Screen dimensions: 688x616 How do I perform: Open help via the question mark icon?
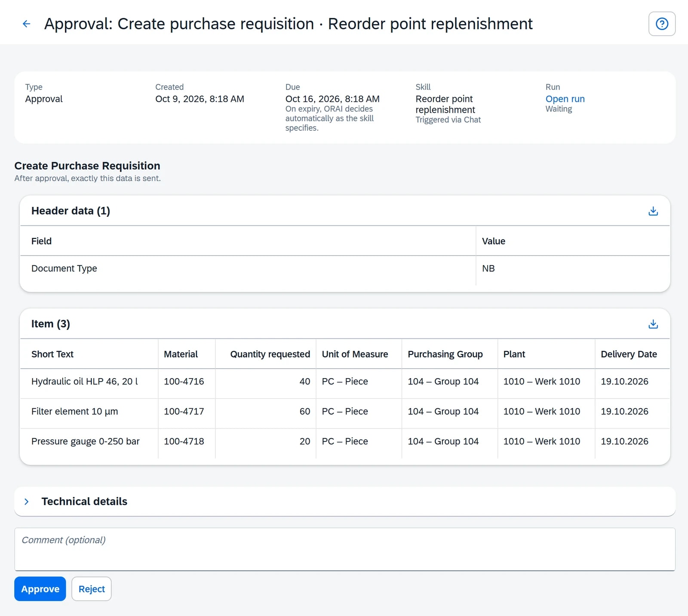(662, 24)
